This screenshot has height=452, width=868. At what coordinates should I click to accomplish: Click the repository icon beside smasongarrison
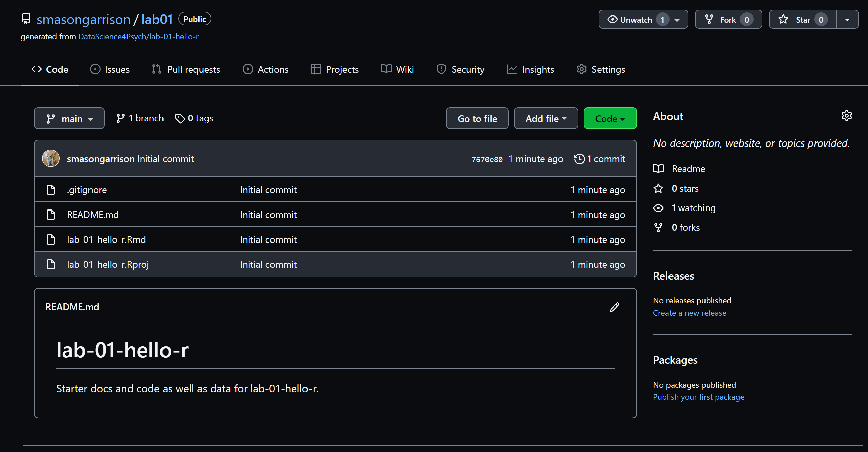26,19
